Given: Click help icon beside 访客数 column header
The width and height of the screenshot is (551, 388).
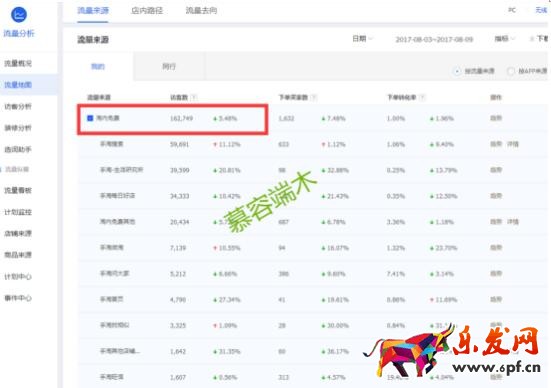Looking at the screenshot, I should coord(194,97).
